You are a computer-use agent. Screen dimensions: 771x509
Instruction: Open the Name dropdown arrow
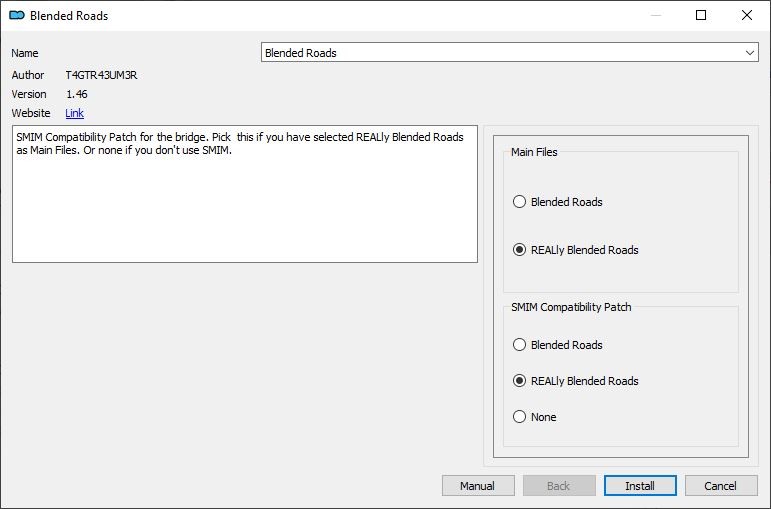tap(749, 53)
